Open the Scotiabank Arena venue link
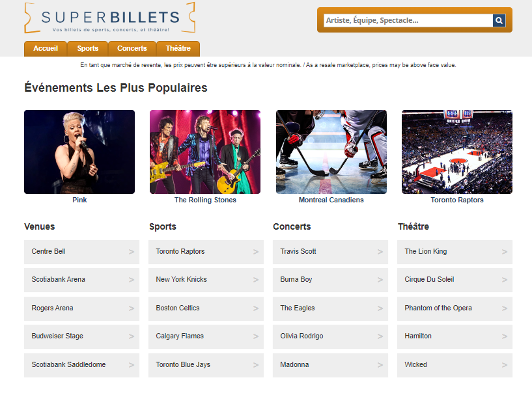Image resolution: width=532 pixels, height=393 pixels. (x=59, y=280)
